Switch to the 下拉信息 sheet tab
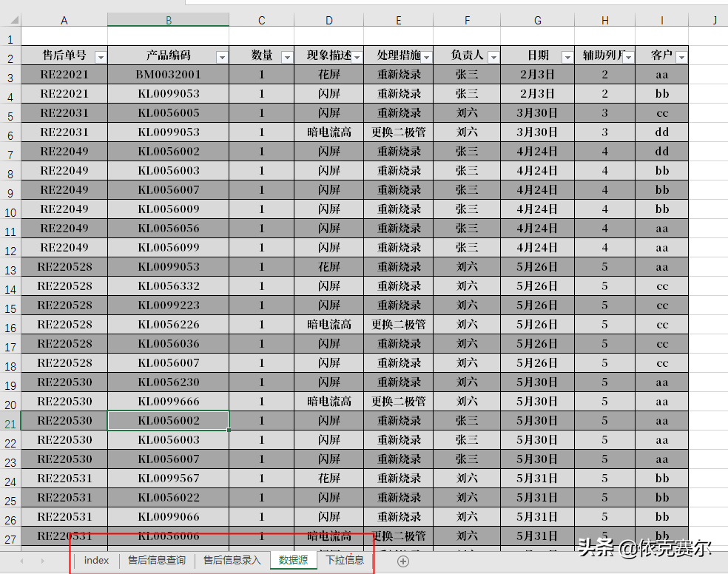Image resolution: width=728 pixels, height=574 pixels. (345, 561)
